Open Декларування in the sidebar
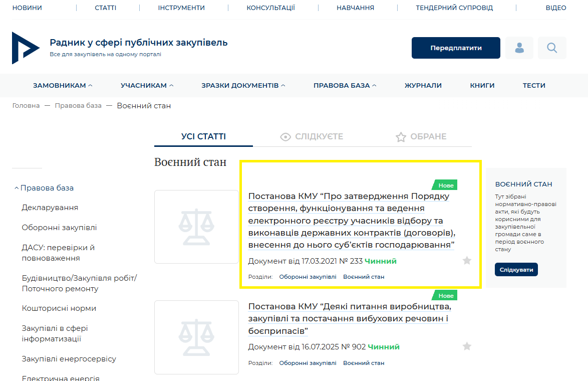Image resolution: width=588 pixels, height=381 pixels. [50, 208]
